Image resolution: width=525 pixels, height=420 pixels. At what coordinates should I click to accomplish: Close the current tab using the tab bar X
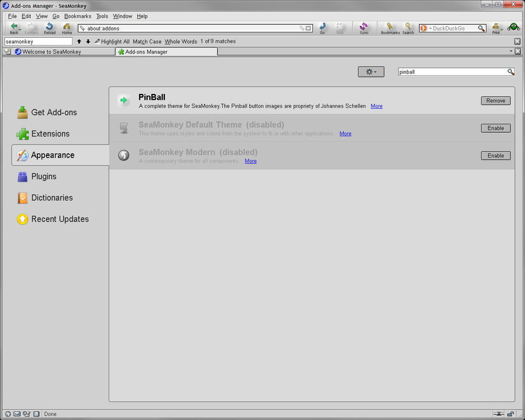(x=518, y=51)
